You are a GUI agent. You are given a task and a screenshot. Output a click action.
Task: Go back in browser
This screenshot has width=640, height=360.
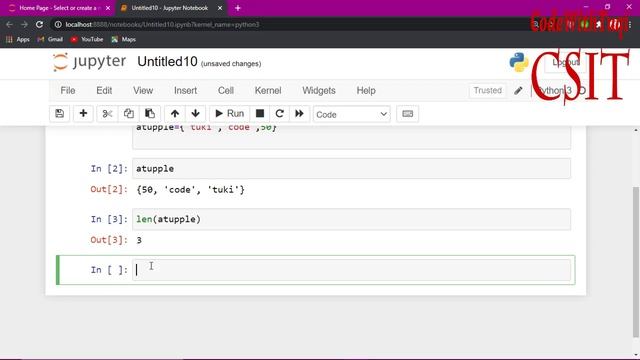pos(10,24)
